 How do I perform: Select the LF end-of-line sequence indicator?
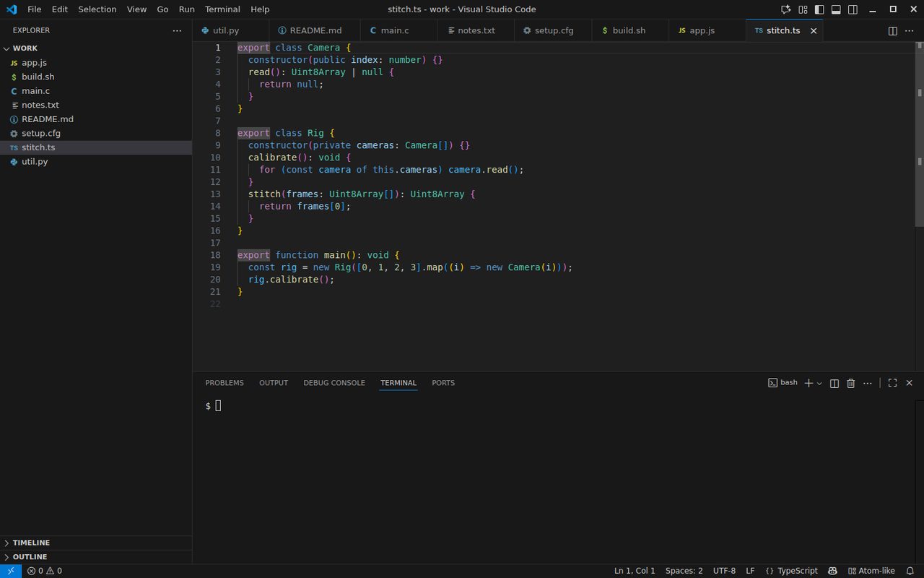pyautogui.click(x=750, y=571)
